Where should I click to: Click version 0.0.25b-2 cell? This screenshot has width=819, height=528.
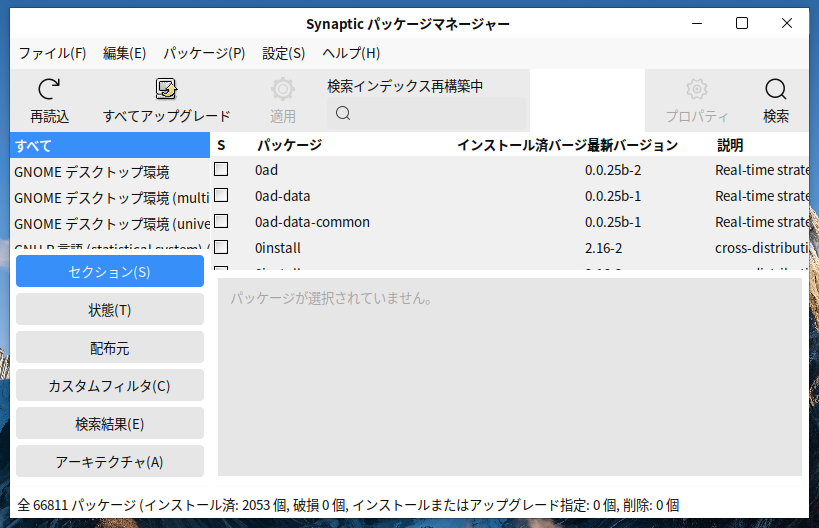click(613, 170)
